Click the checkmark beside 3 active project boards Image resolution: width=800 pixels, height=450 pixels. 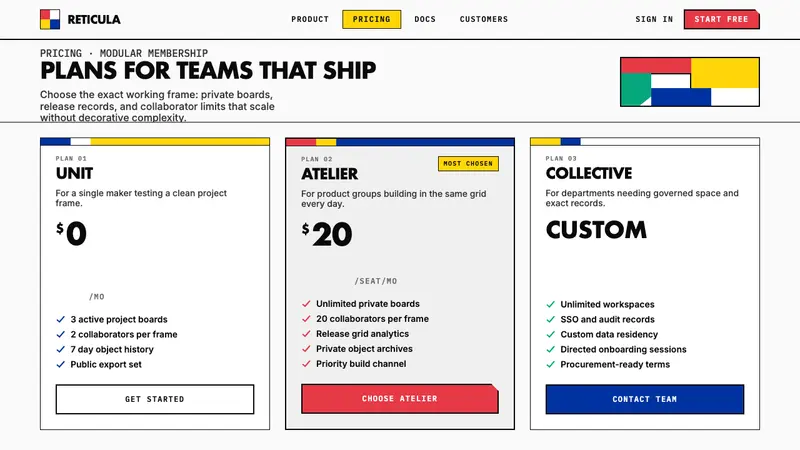[x=61, y=319]
